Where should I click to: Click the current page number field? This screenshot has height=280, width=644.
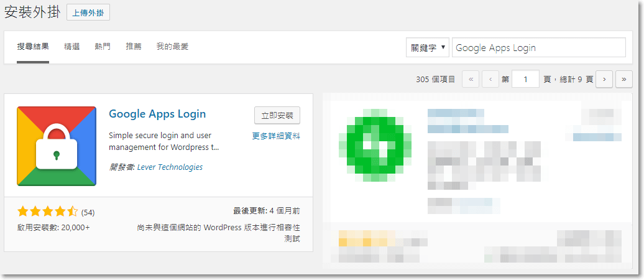coord(525,80)
